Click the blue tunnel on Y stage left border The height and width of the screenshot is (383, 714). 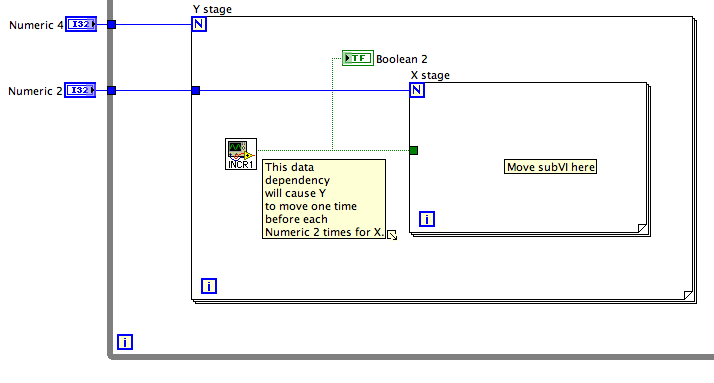click(196, 91)
